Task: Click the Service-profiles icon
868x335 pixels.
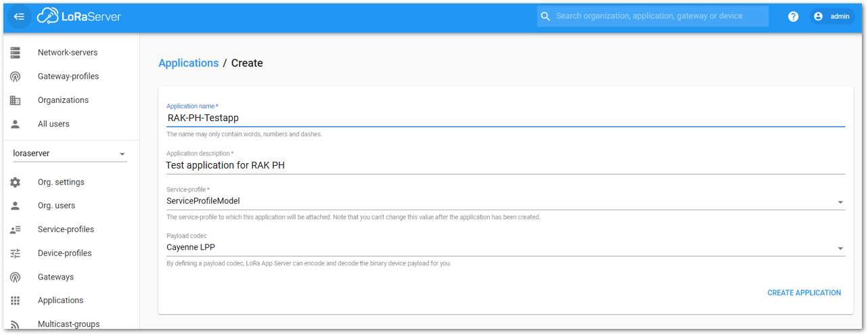Action: tap(16, 229)
